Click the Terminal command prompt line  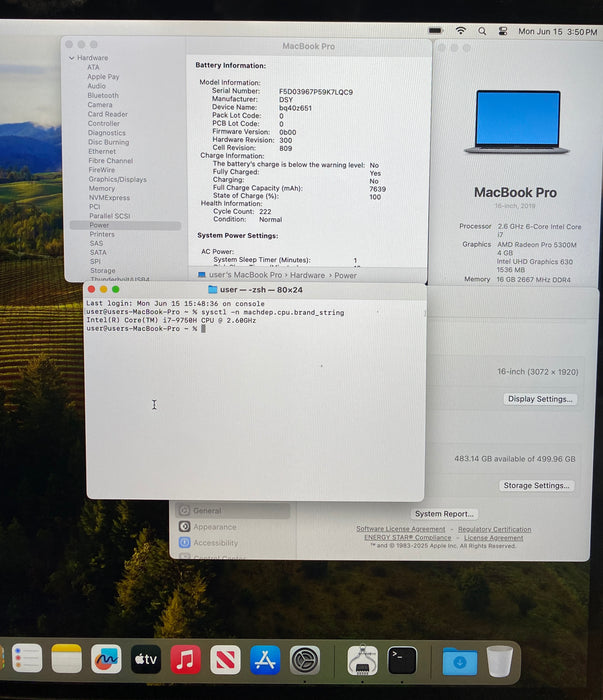[x=146, y=329]
